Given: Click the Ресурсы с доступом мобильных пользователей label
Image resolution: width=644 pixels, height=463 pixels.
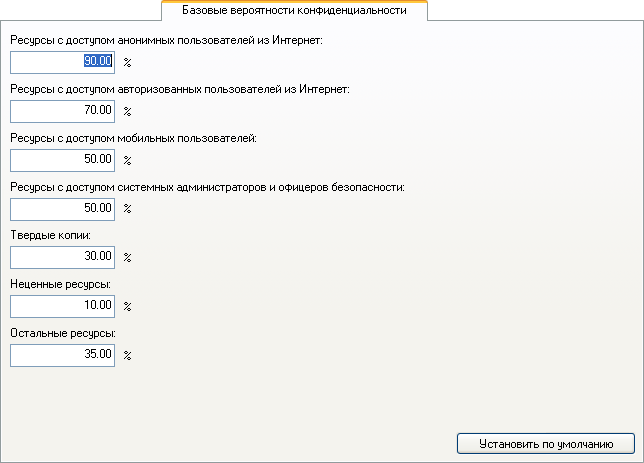Looking at the screenshot, I should coord(133,138).
